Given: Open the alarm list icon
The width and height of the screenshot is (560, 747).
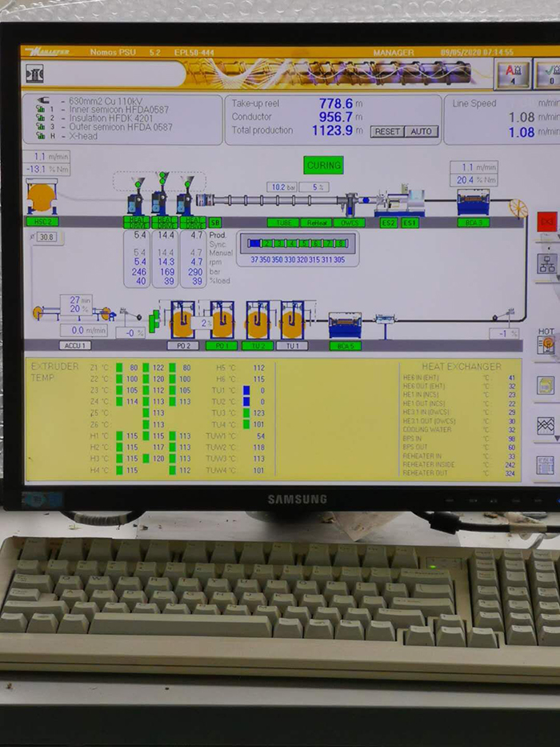Looking at the screenshot, I should pyautogui.click(x=514, y=74).
